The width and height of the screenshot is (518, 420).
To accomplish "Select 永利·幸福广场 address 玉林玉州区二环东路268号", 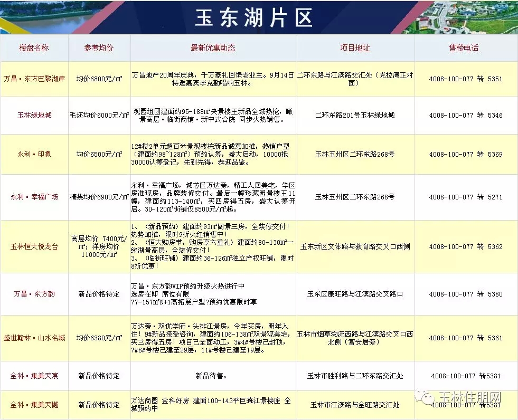I will tap(355, 197).
